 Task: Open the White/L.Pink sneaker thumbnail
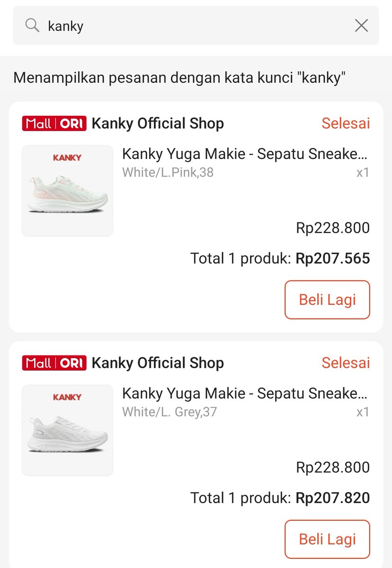click(68, 191)
